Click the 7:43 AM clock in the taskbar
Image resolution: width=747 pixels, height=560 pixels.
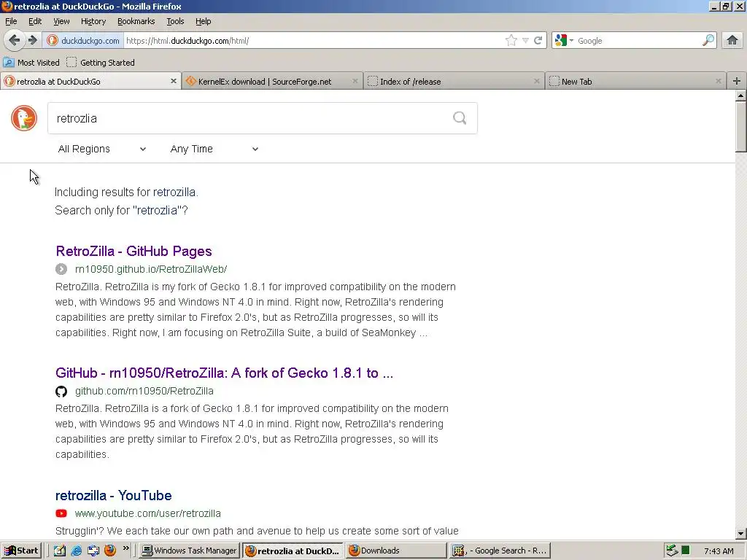tap(719, 551)
